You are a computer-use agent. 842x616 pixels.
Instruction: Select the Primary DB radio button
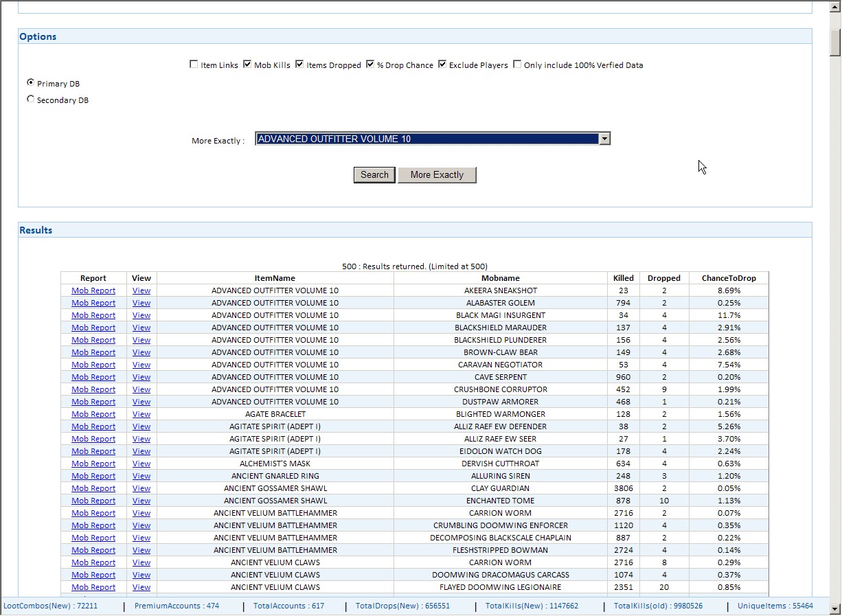point(30,82)
